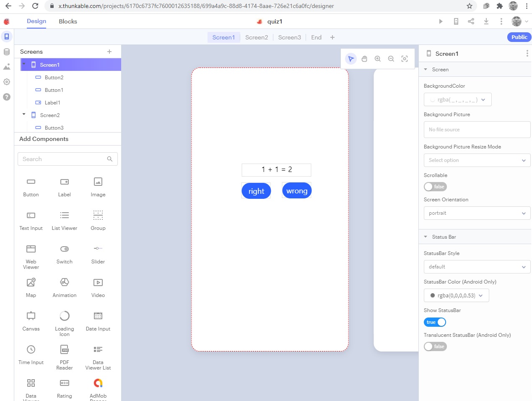Click the live test play icon
The image size is (532, 401).
(x=441, y=21)
